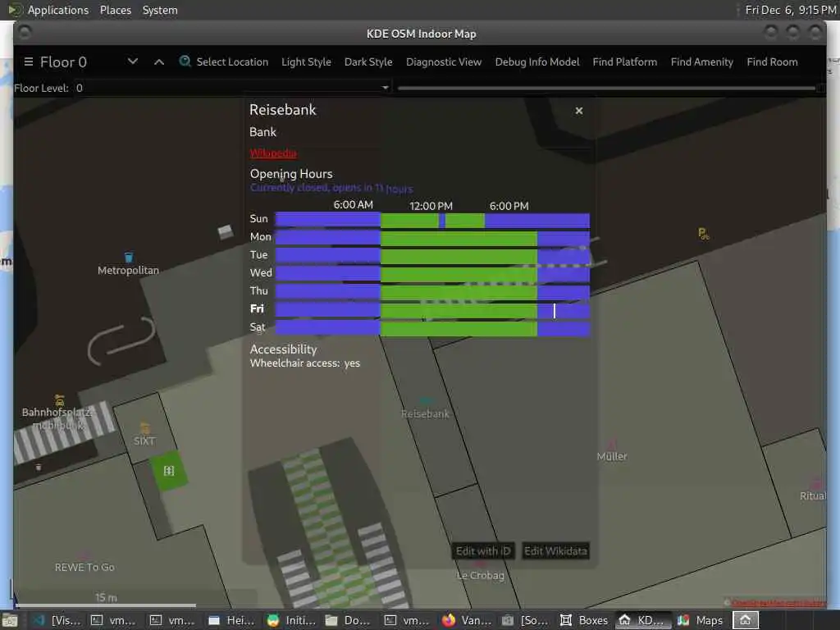This screenshot has height=630, width=840.
Task: Close the Reisebank info panel
Action: (579, 111)
